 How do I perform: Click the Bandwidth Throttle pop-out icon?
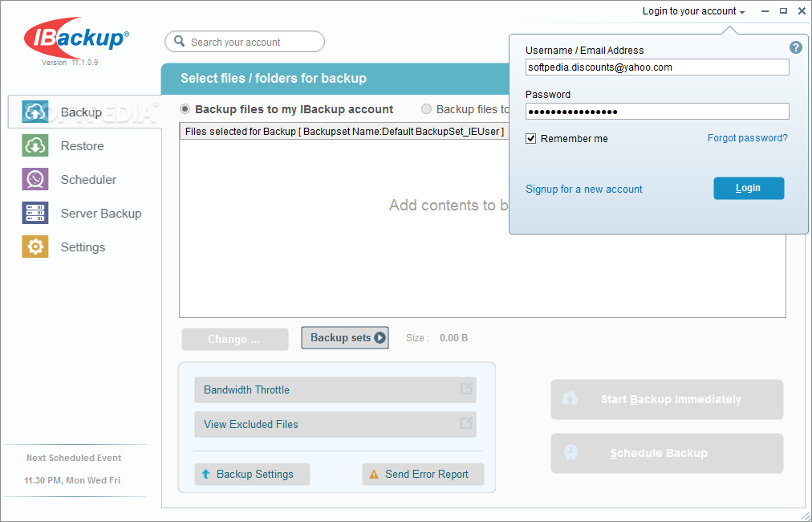pos(466,388)
